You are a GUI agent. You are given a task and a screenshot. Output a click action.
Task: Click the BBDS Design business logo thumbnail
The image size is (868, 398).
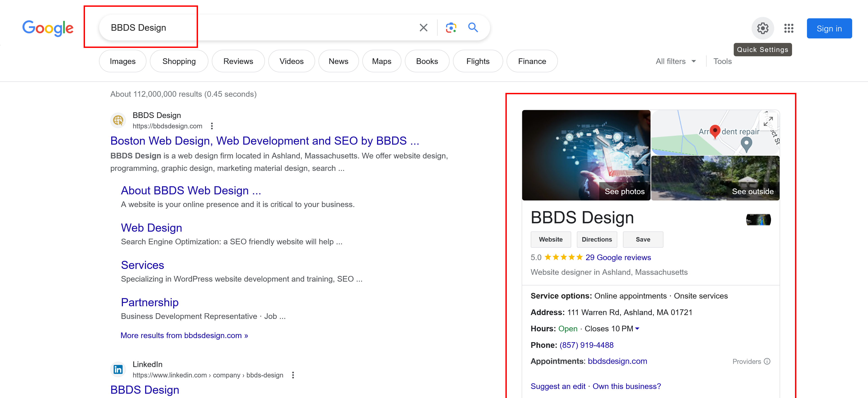[758, 220]
